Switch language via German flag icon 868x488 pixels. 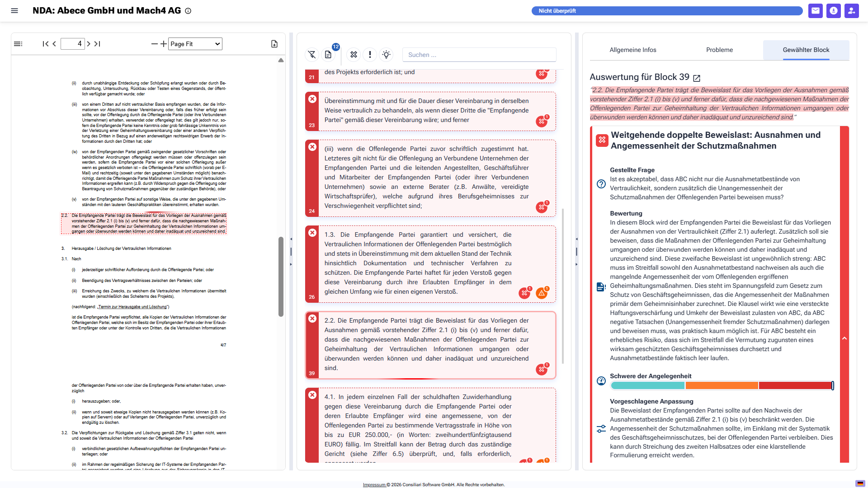click(x=860, y=483)
